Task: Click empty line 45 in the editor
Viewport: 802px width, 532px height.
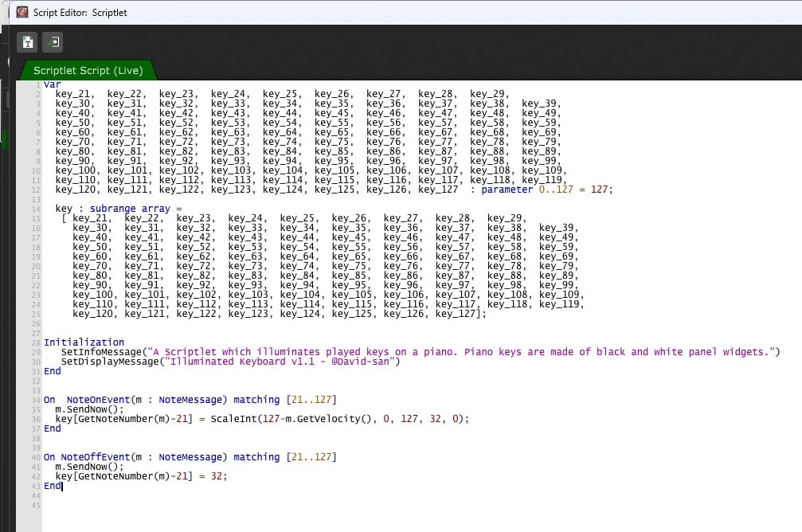Action: 239,505
